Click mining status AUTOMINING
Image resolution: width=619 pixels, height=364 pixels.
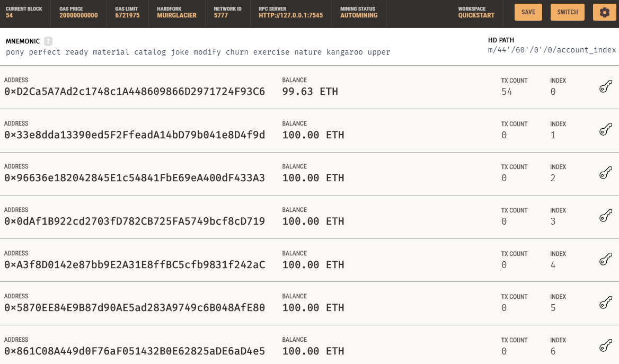tap(359, 15)
